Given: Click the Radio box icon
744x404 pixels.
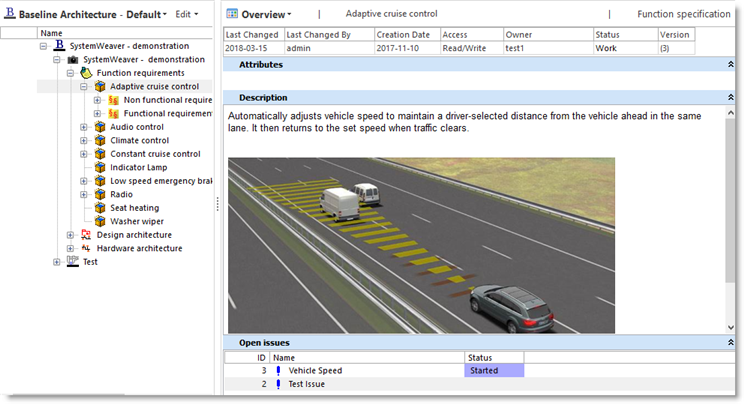Looking at the screenshot, I should pos(100,194).
